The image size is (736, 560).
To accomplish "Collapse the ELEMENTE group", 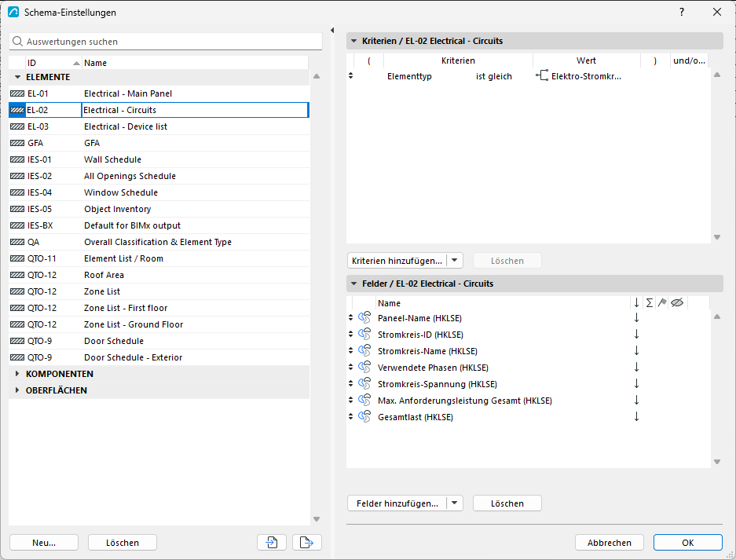I will tap(18, 77).
